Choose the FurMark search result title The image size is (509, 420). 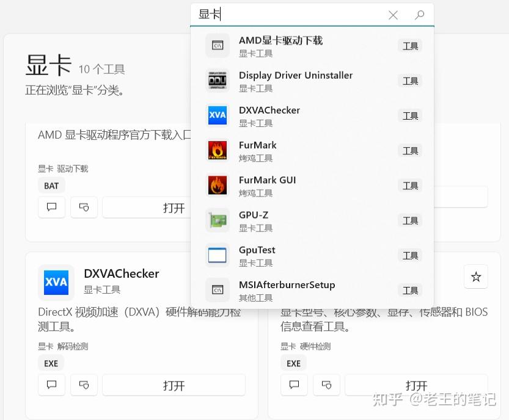click(x=258, y=145)
